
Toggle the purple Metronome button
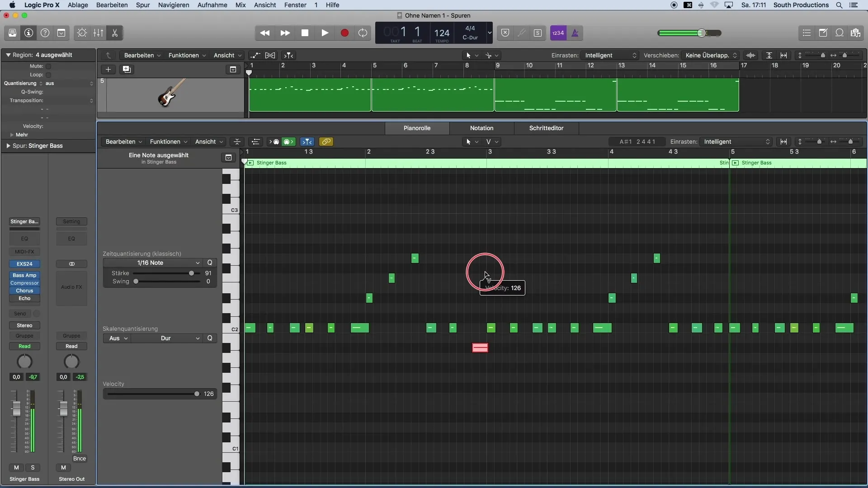point(575,33)
